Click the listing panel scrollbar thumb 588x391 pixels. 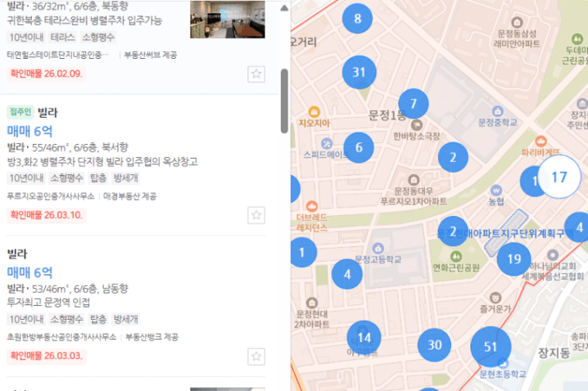(x=284, y=101)
